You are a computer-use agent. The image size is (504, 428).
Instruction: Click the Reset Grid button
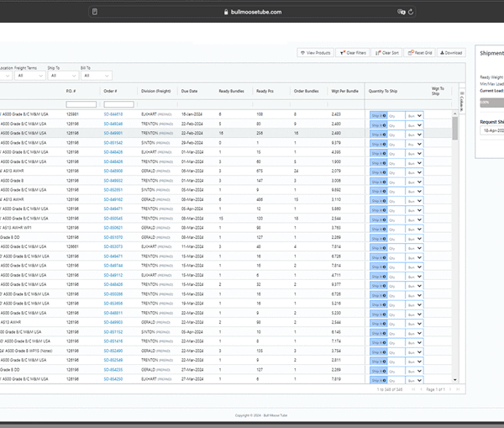(420, 53)
